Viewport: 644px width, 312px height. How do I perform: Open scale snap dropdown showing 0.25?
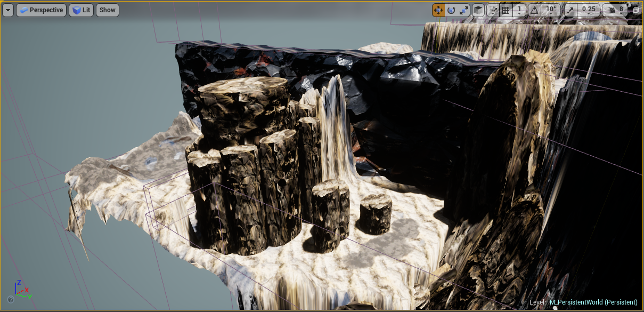[589, 10]
